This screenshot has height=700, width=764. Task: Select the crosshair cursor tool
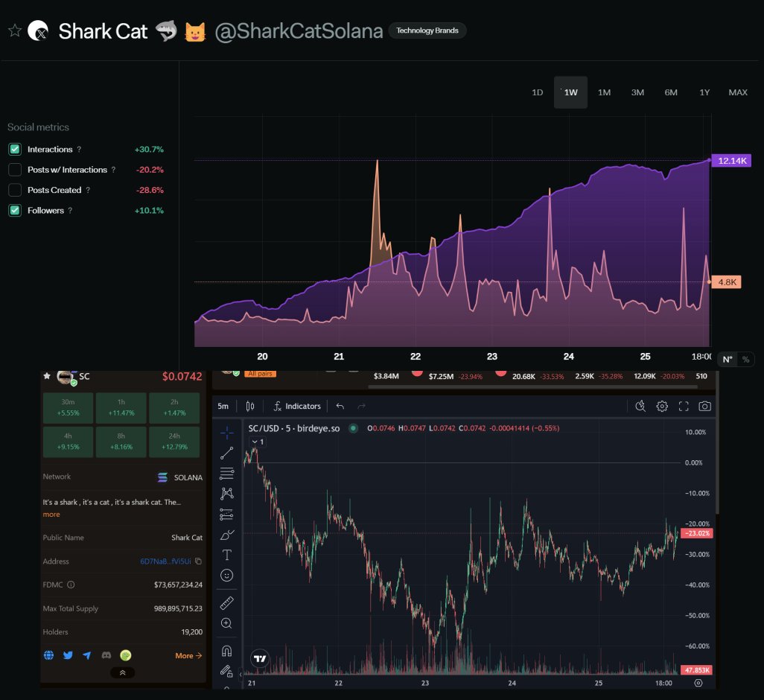click(x=227, y=432)
